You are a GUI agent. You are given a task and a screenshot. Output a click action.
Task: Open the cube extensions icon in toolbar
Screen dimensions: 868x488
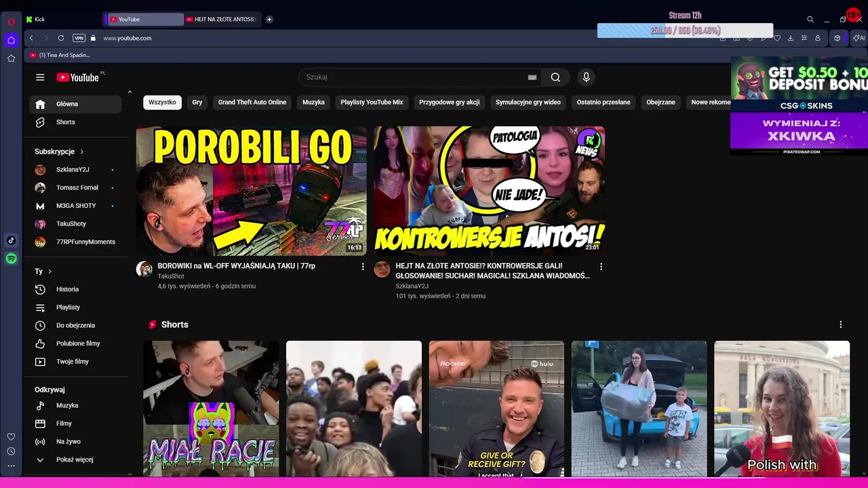[x=837, y=38]
